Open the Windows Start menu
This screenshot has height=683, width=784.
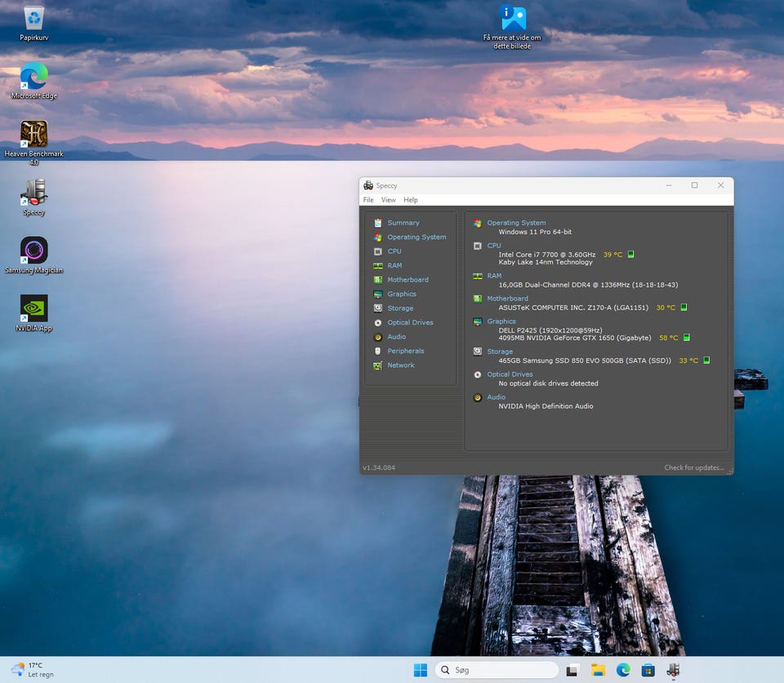(421, 670)
